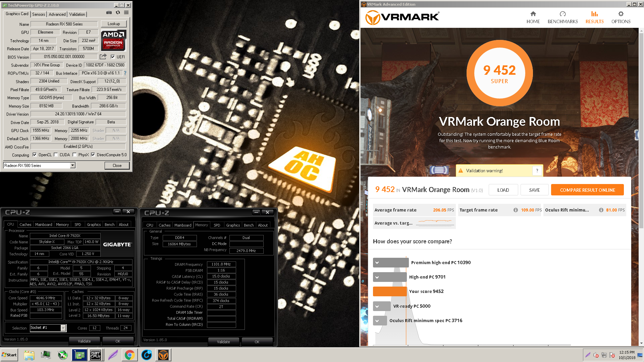Open the purple feather taskbar icon

113,355
